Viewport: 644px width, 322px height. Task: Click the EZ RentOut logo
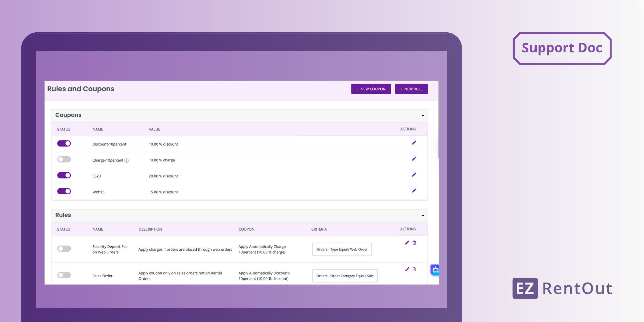(x=562, y=288)
